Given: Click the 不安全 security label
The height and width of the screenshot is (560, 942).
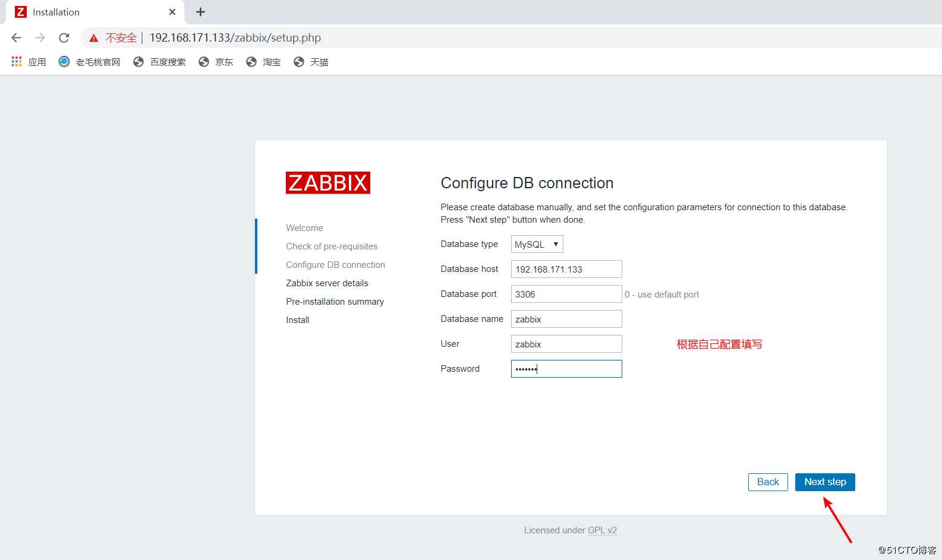Looking at the screenshot, I should click(121, 38).
